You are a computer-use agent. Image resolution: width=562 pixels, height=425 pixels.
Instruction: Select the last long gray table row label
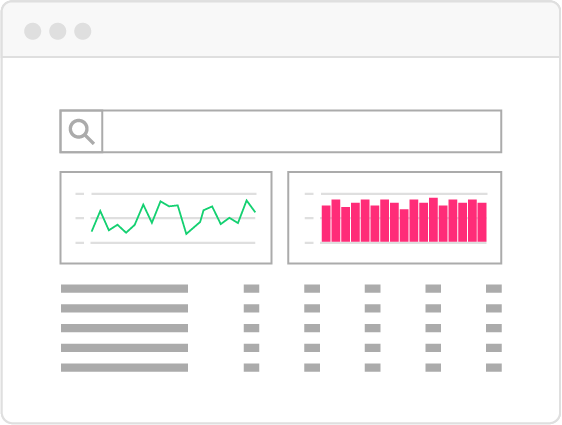point(124,367)
